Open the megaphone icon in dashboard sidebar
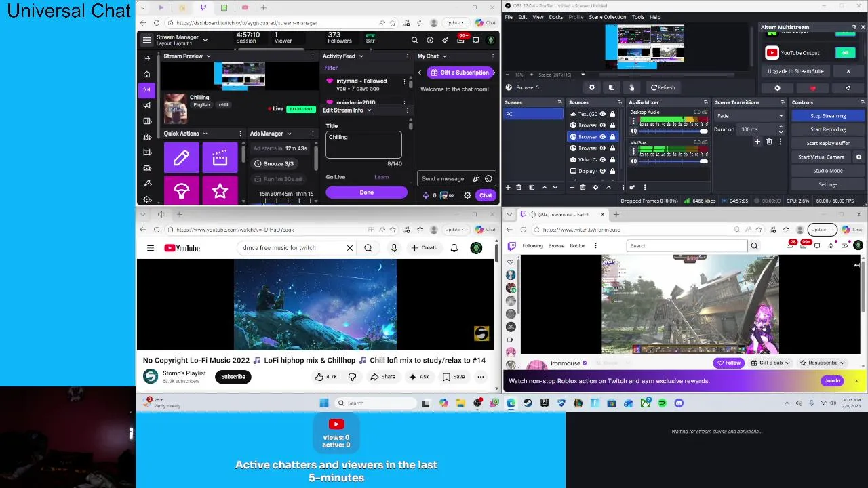Viewport: 868px width, 488px height. (x=146, y=105)
